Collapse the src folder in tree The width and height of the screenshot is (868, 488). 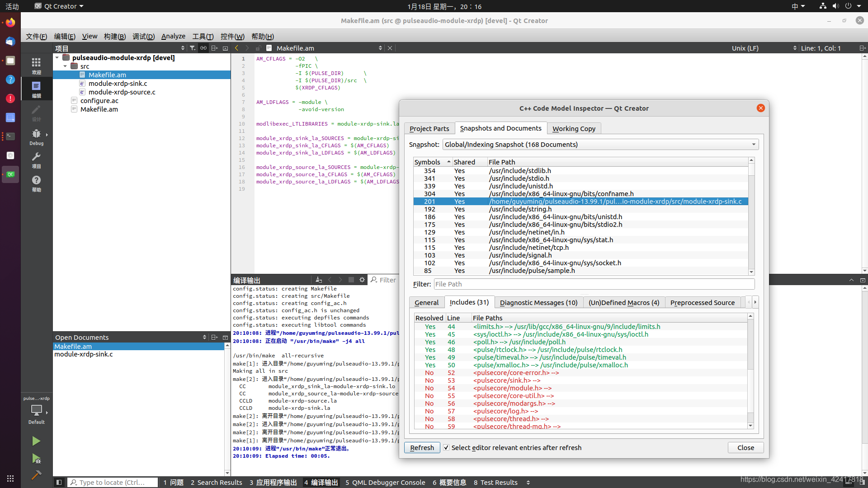pos(65,66)
